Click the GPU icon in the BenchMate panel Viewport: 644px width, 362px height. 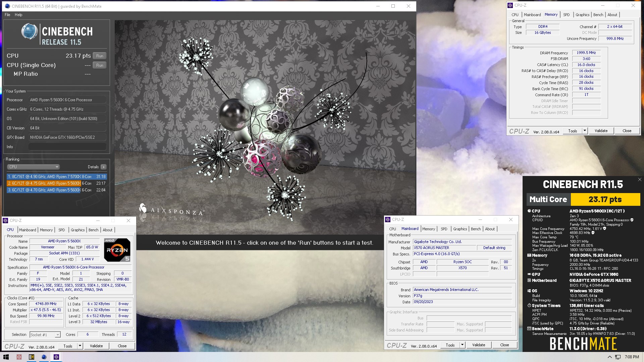pyautogui.click(x=529, y=274)
